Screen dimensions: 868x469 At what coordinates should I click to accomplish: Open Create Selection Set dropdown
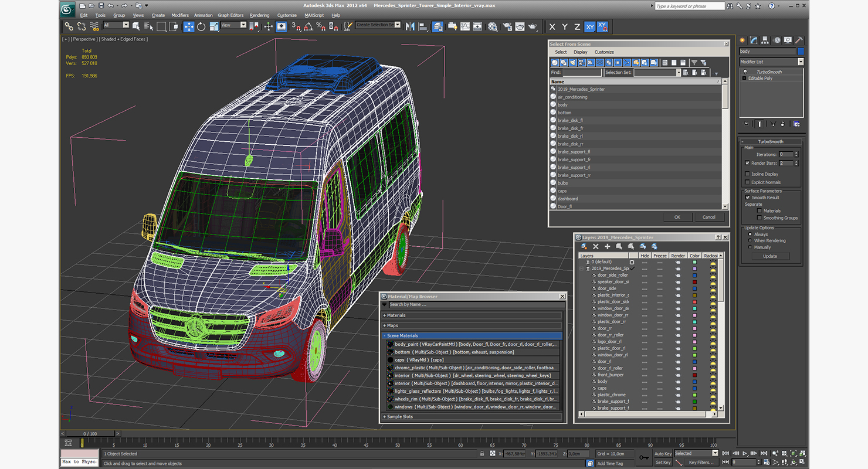tap(378, 25)
